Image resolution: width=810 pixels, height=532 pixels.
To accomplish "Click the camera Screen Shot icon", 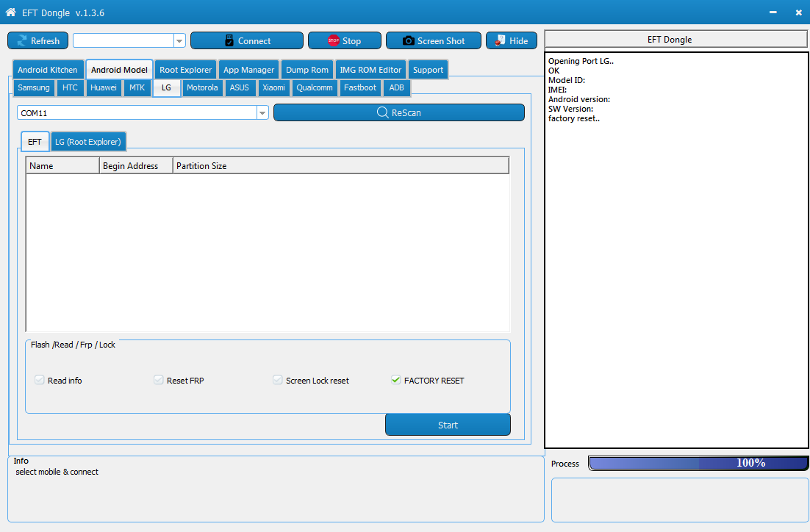I will [409, 41].
